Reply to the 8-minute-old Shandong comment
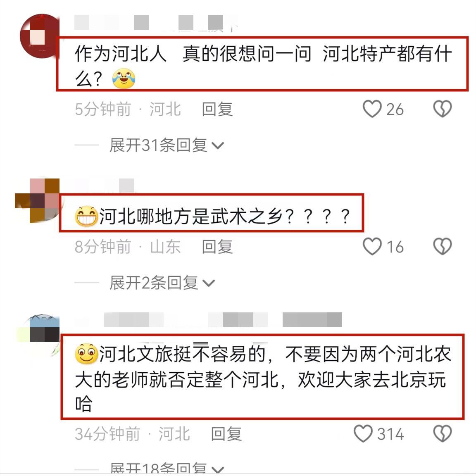The width and height of the screenshot is (476, 476). coord(217,247)
